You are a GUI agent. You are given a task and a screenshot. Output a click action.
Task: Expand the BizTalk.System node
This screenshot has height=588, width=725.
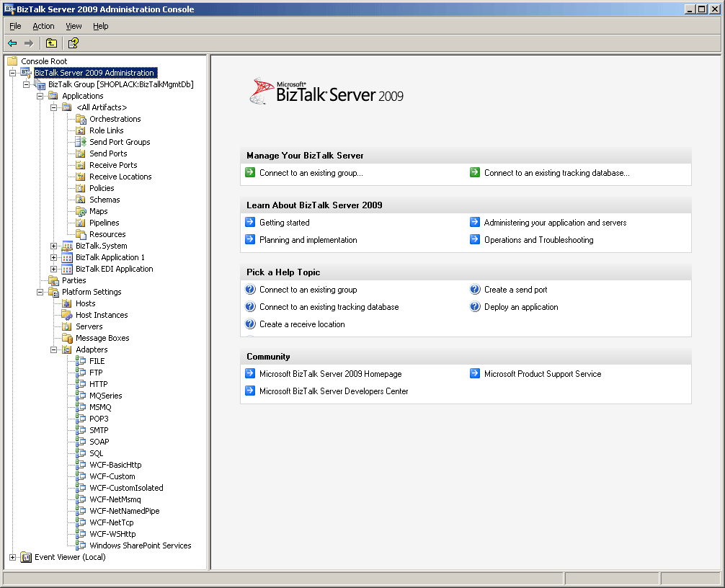point(53,246)
